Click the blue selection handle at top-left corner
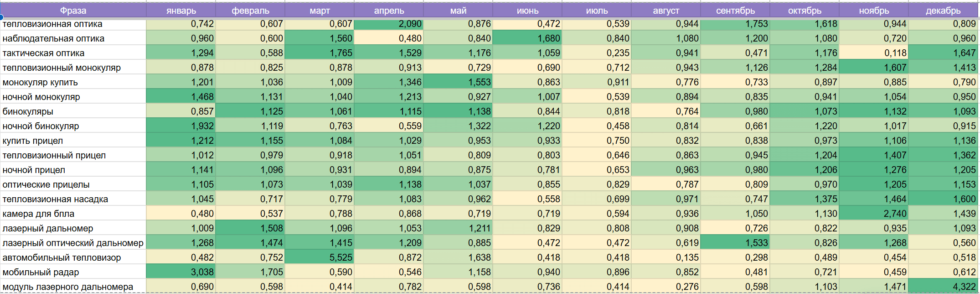This screenshot has height=294, width=980. click(x=1, y=17)
